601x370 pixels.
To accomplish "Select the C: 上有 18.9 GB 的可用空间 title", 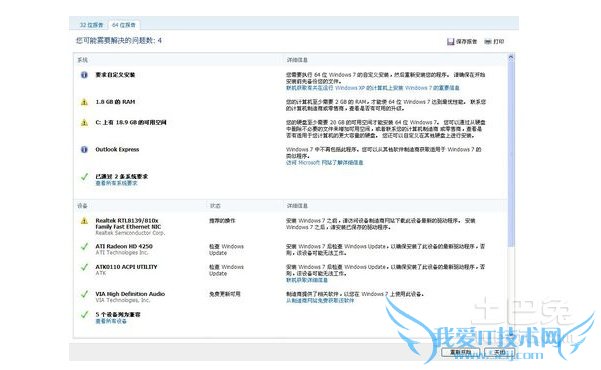I will [131, 123].
